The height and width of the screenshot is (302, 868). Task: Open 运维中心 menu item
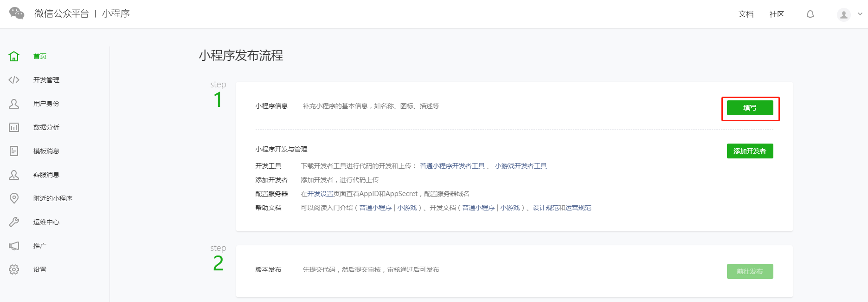[x=46, y=222]
